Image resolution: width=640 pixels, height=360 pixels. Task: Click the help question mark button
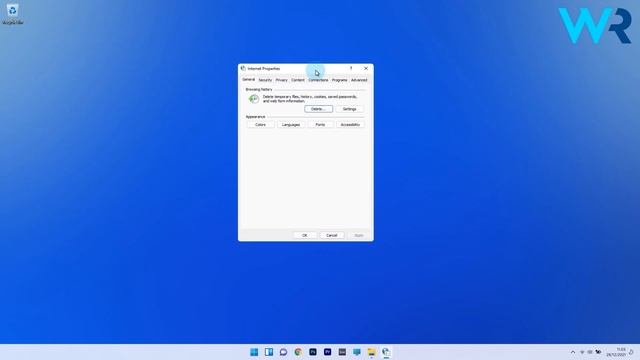click(x=351, y=69)
